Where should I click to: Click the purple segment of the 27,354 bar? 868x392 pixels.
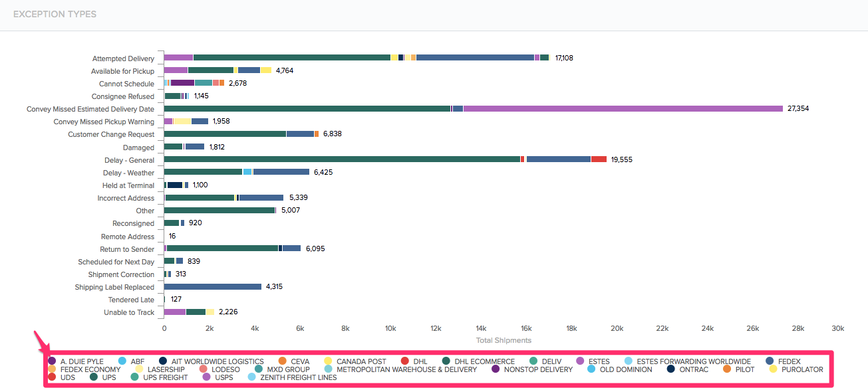[623, 109]
